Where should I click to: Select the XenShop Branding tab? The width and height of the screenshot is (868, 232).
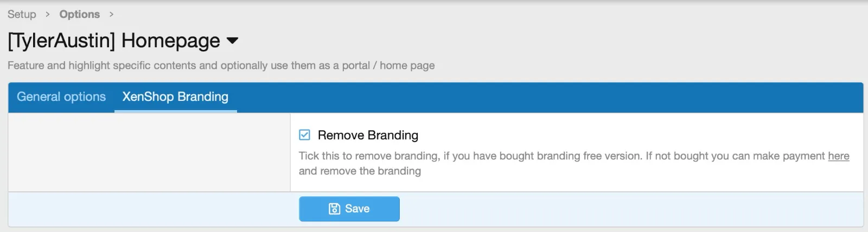pyautogui.click(x=175, y=97)
